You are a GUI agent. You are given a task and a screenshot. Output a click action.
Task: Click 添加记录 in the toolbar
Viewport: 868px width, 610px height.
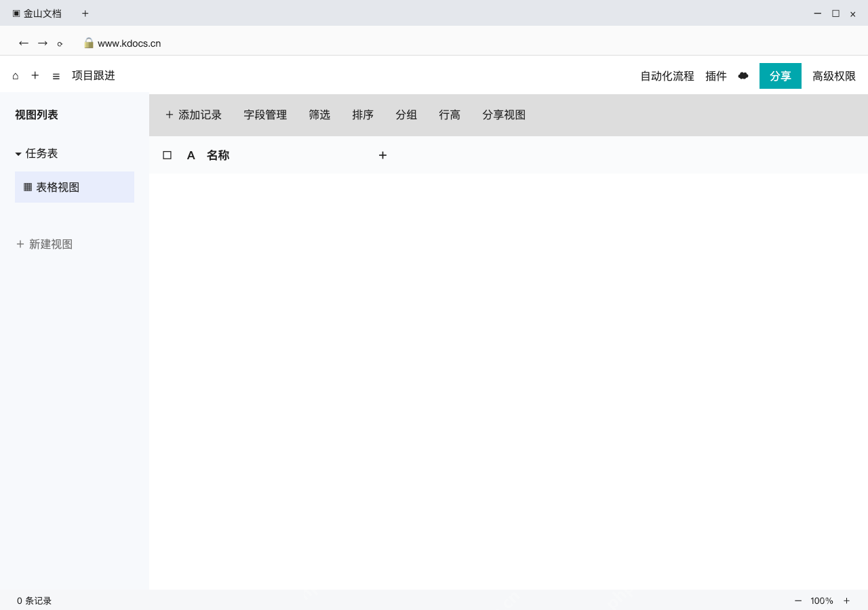click(x=193, y=115)
